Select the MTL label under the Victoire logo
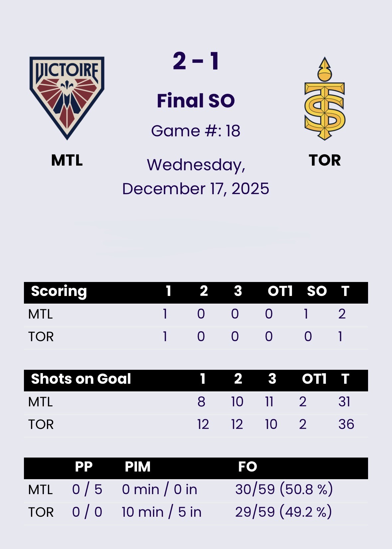 pyautogui.click(x=67, y=160)
